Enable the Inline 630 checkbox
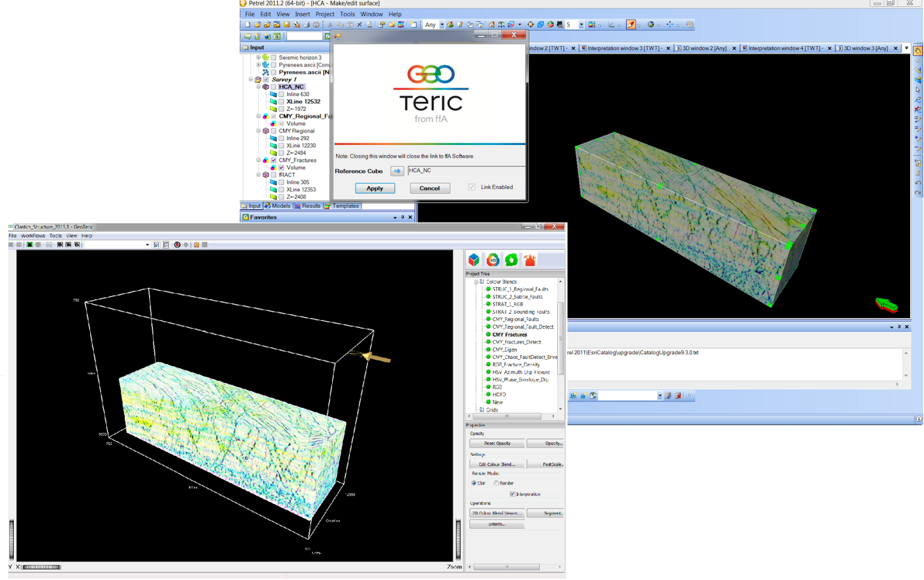Viewport: 924px width, 580px height. tap(281, 94)
